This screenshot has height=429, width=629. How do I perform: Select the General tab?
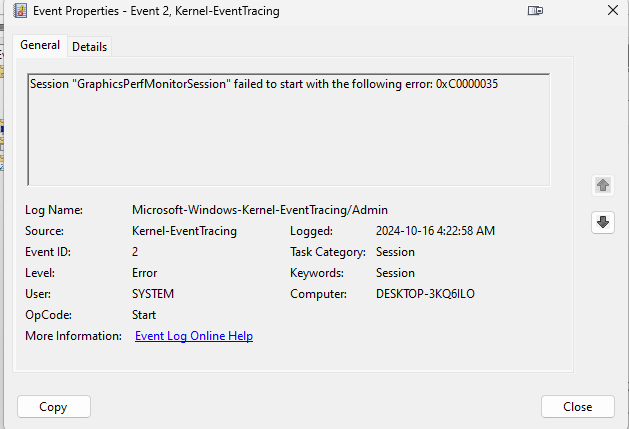click(40, 45)
